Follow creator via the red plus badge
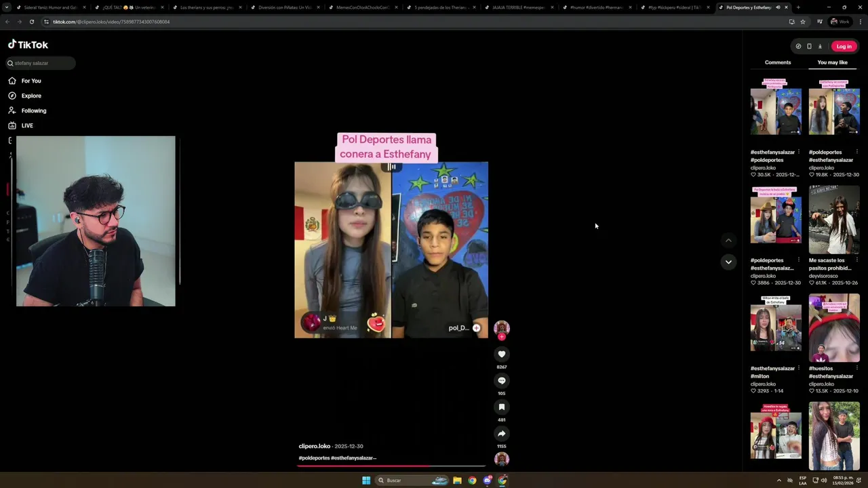The height and width of the screenshot is (488, 868). click(502, 337)
